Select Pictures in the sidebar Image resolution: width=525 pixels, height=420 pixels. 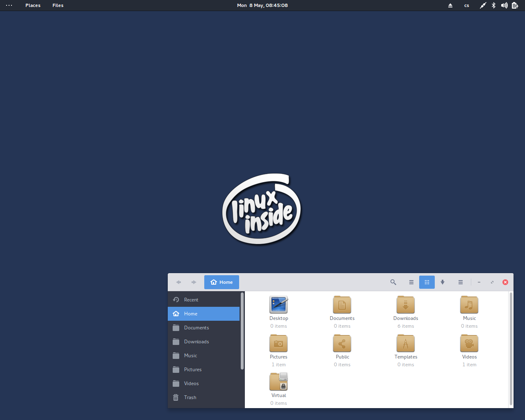click(x=203, y=370)
